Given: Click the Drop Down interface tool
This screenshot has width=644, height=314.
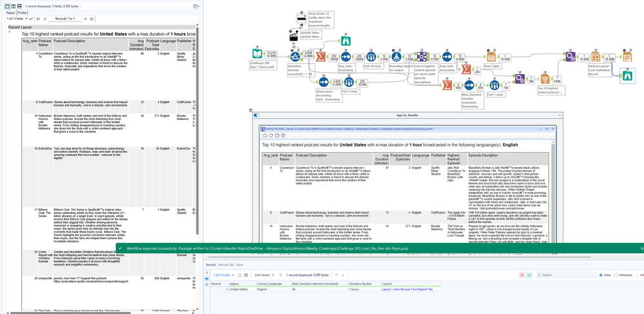Looking at the screenshot, I should [x=301, y=20].
